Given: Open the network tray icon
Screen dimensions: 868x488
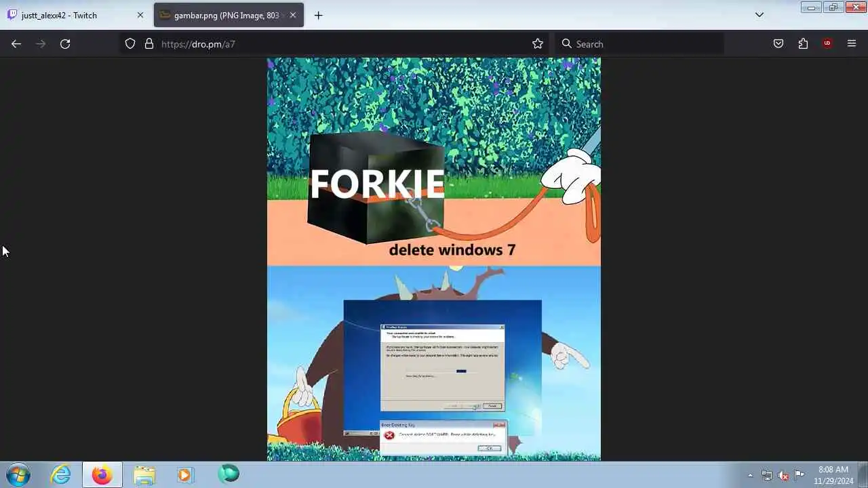Looking at the screenshot, I should pyautogui.click(x=767, y=475).
